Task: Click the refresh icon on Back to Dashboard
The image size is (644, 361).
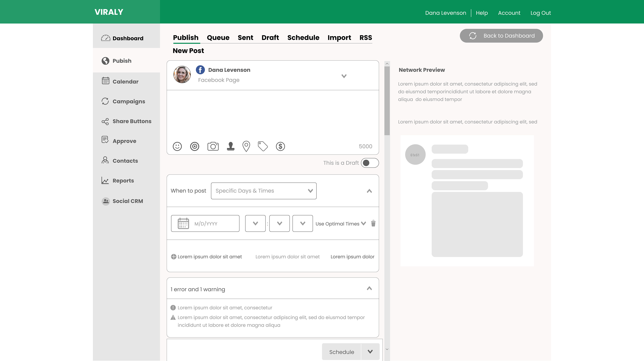Action: click(472, 36)
